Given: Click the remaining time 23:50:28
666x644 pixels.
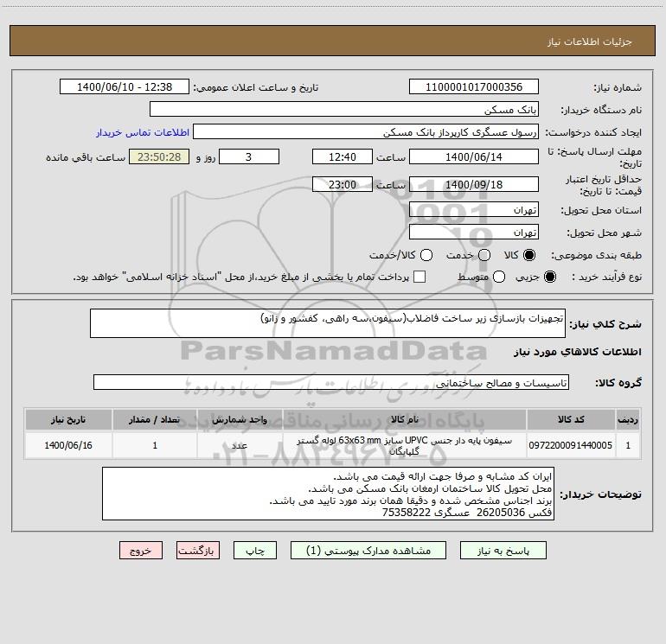Looking at the screenshot, I should (159, 156).
